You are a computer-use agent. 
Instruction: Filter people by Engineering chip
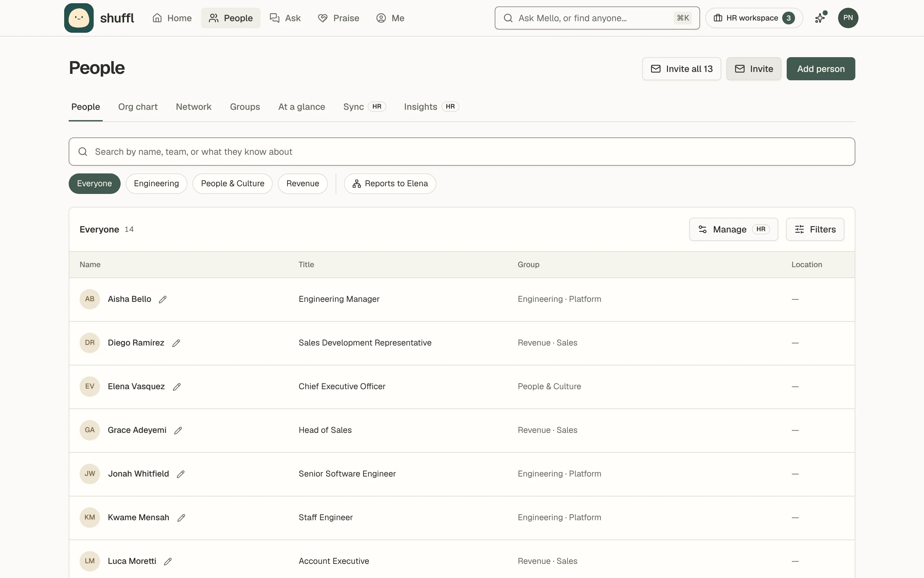coord(156,183)
